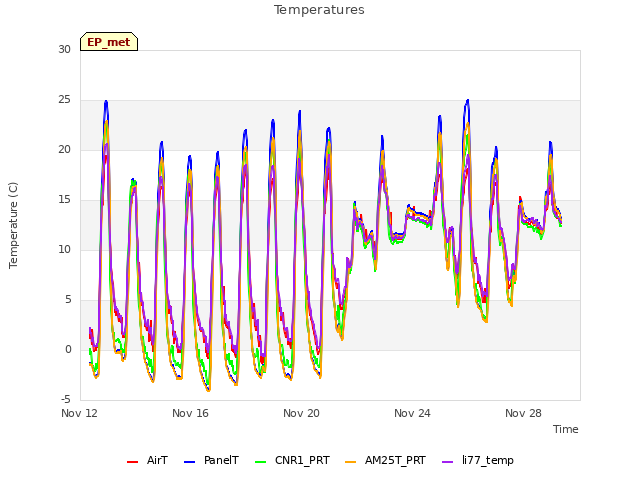Click the Temperature (C) axis title
This screenshot has width=640, height=480.
pos(13,225)
